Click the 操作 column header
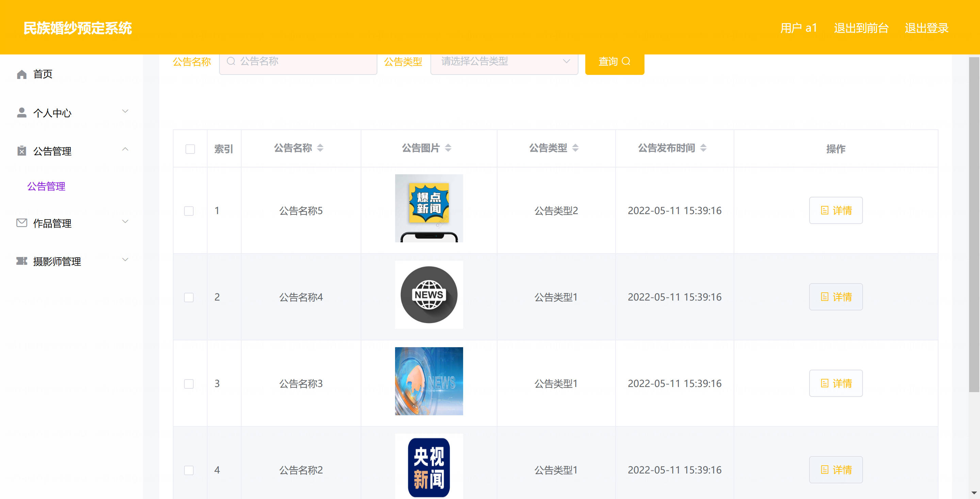 [835, 149]
